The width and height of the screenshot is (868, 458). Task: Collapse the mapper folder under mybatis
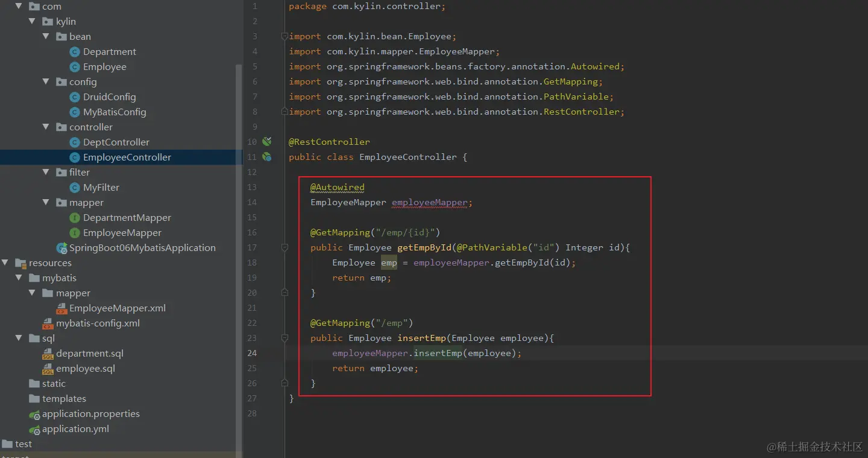[x=32, y=293]
